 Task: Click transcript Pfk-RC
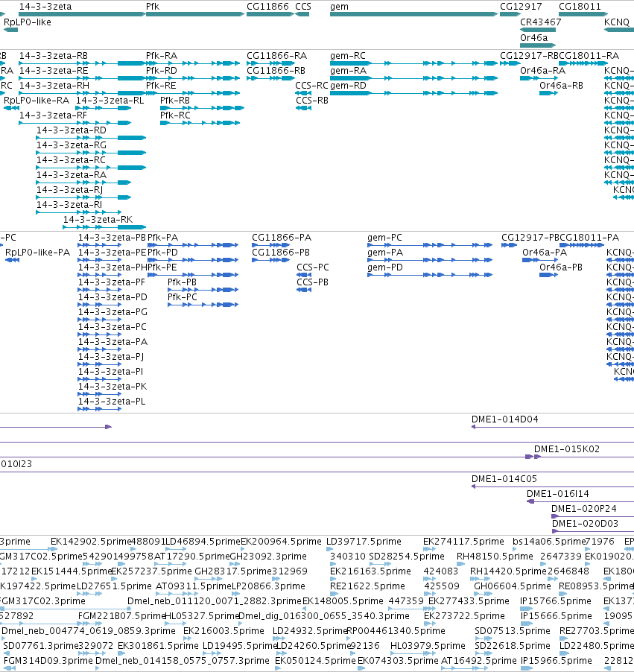(x=175, y=115)
